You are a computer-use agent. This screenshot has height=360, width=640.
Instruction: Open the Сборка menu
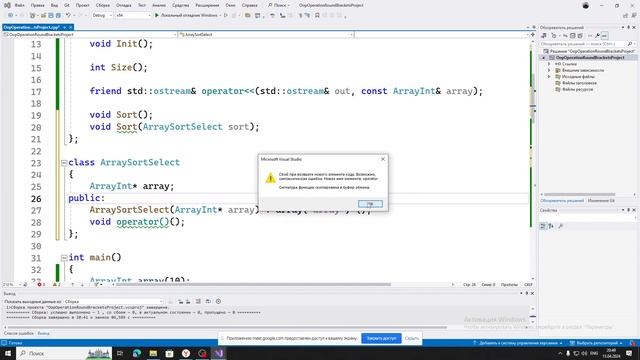103,5
